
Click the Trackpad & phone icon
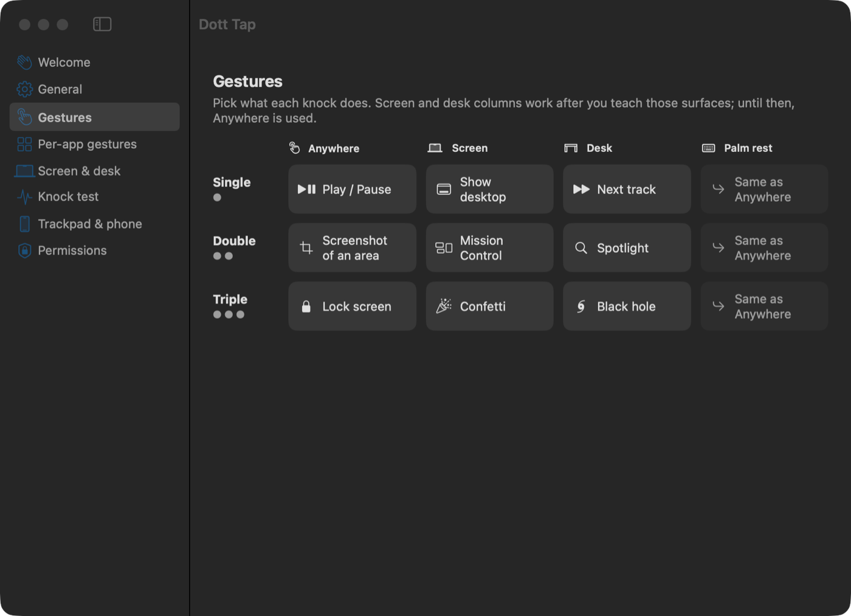24,224
